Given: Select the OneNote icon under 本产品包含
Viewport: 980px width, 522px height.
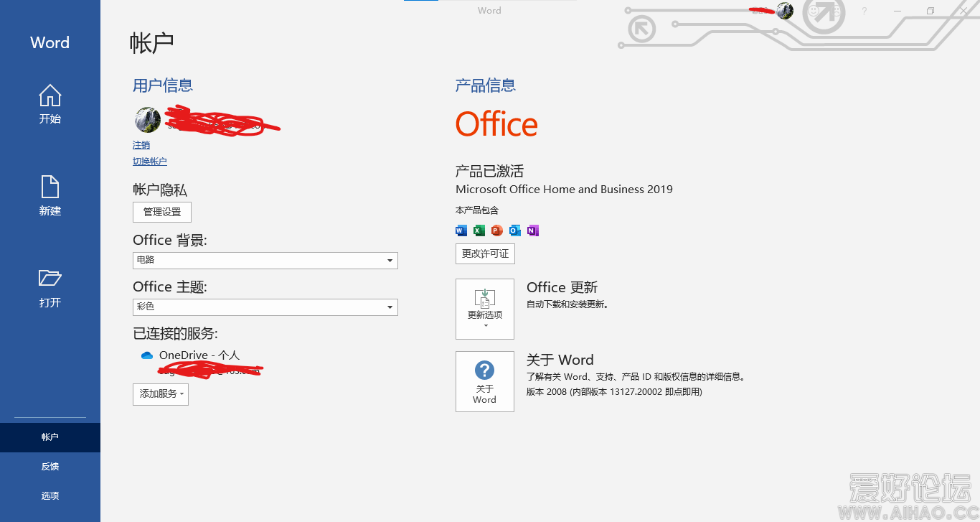Looking at the screenshot, I should [532, 230].
